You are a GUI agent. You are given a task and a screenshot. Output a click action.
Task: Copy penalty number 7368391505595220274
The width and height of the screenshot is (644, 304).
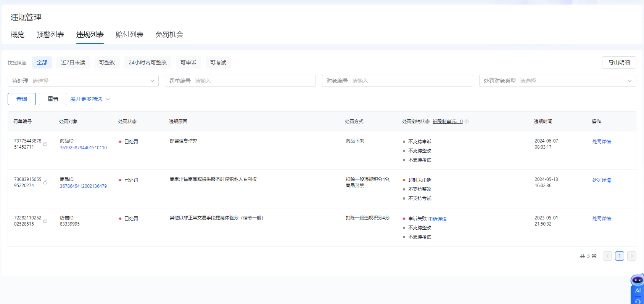pos(45,182)
